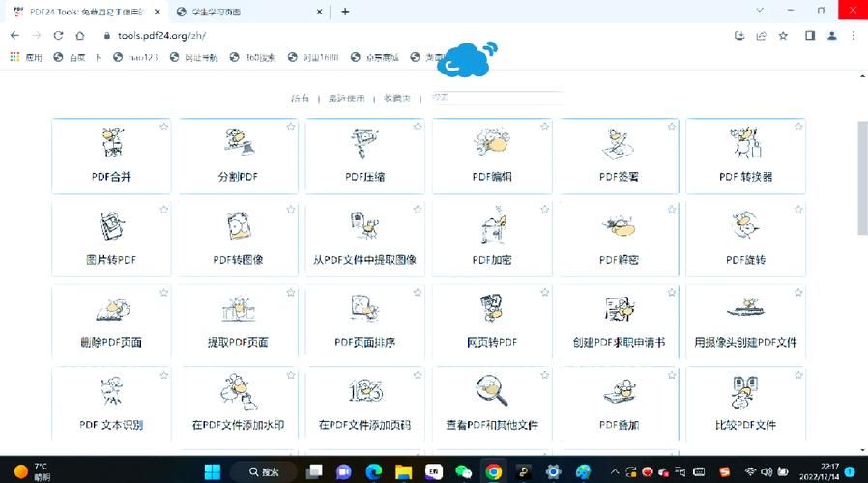
Task: Click the tool search input field
Action: pos(498,98)
